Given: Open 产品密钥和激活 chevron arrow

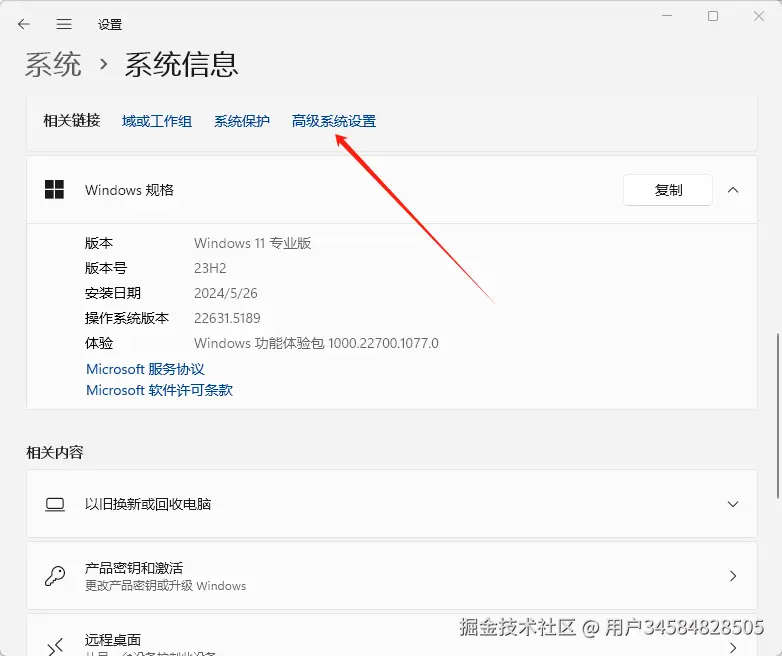Looking at the screenshot, I should click(x=733, y=576).
